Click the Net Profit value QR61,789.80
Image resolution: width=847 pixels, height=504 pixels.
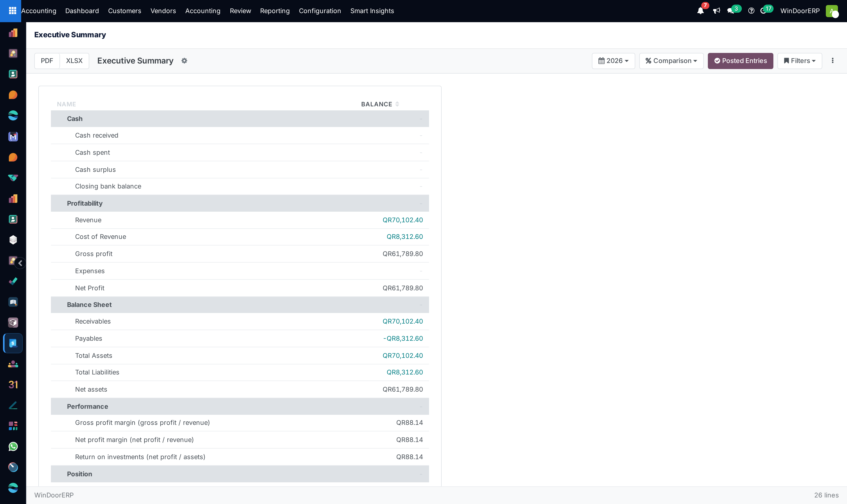[403, 288]
